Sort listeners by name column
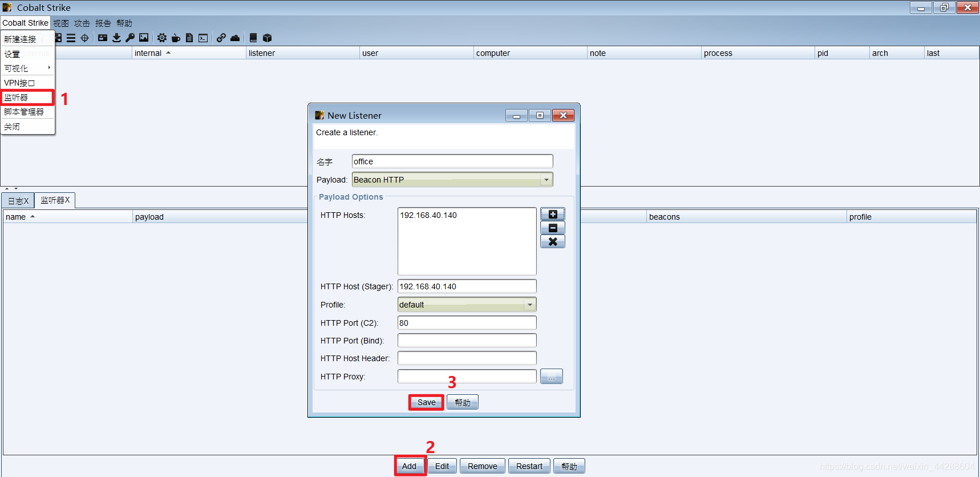Viewport: 980px width, 477px height. click(x=68, y=217)
